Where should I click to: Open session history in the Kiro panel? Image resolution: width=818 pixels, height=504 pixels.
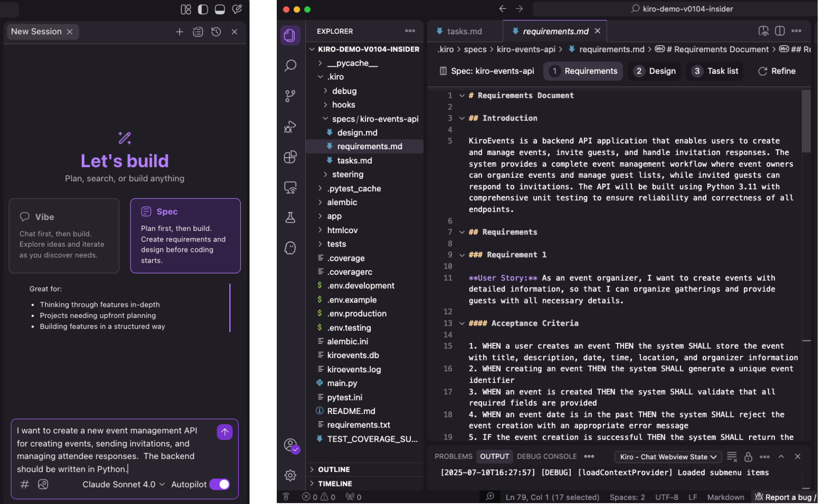[x=216, y=32]
